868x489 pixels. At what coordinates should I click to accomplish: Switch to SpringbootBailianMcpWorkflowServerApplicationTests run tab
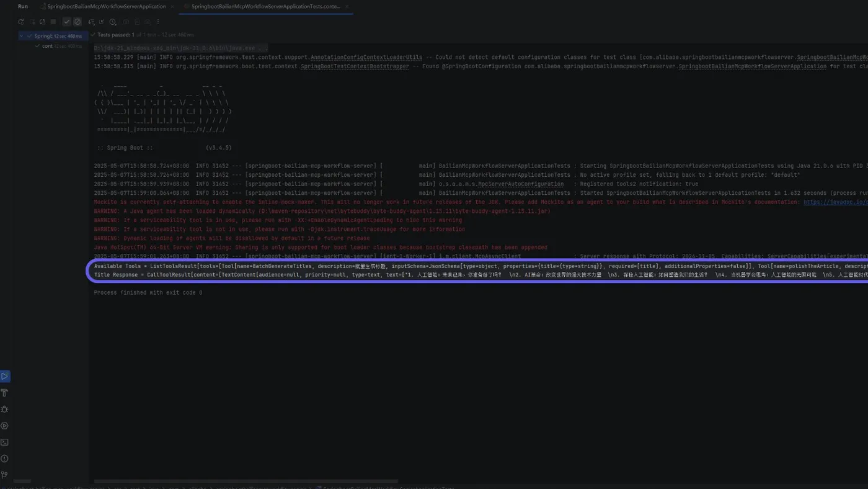pos(266,6)
